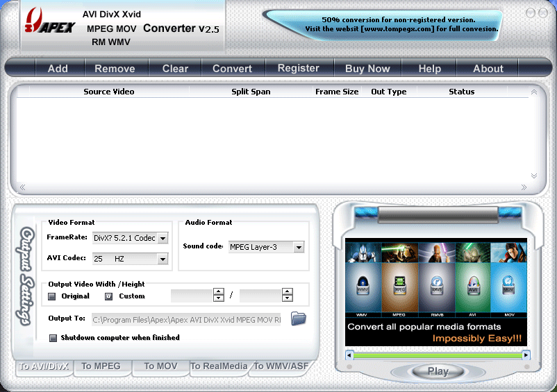Image resolution: width=557 pixels, height=392 pixels.
Task: Click the Split Span column header
Action: tap(251, 92)
